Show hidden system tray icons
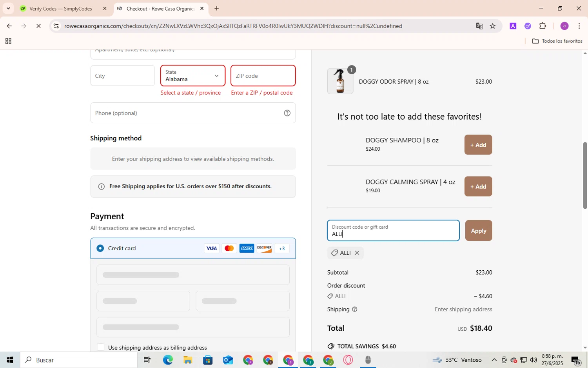The image size is (588, 368). coord(494,360)
